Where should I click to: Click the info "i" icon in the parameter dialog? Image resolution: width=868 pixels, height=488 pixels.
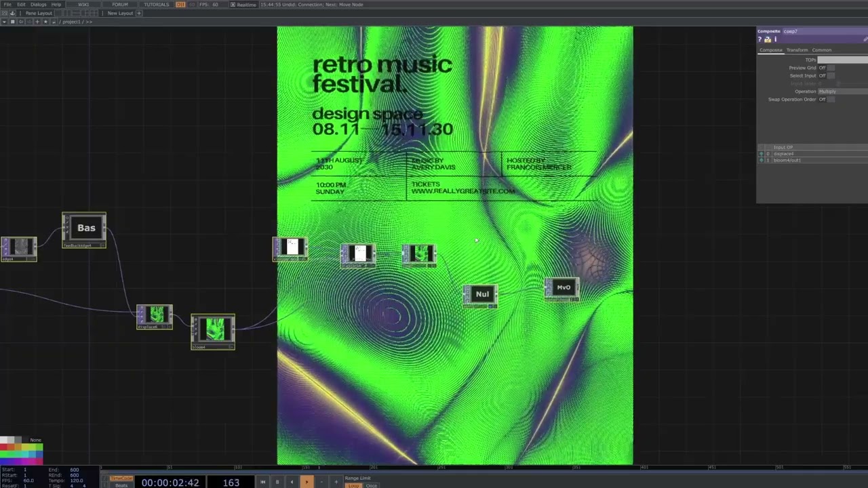tap(775, 39)
